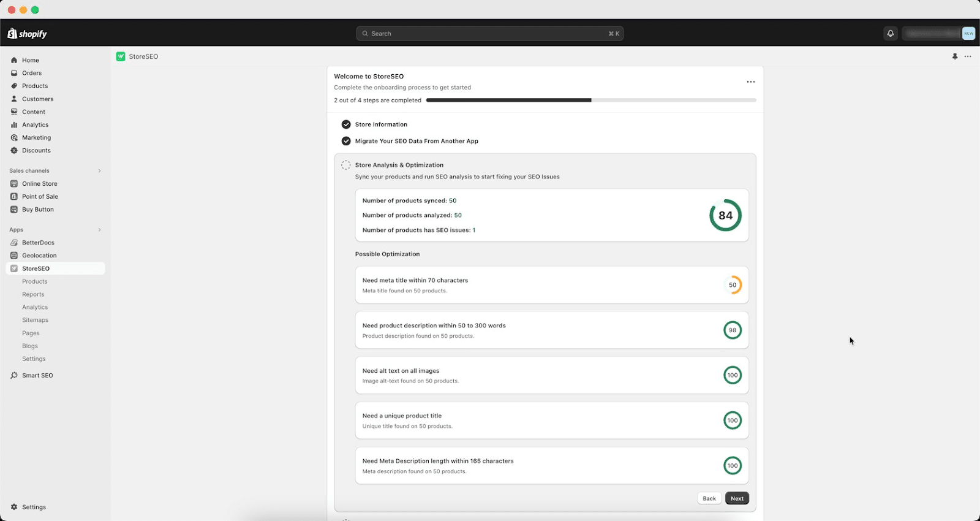Screen dimensions: 980x521
Task: Open Products under StoreSEO
Action: (x=35, y=281)
